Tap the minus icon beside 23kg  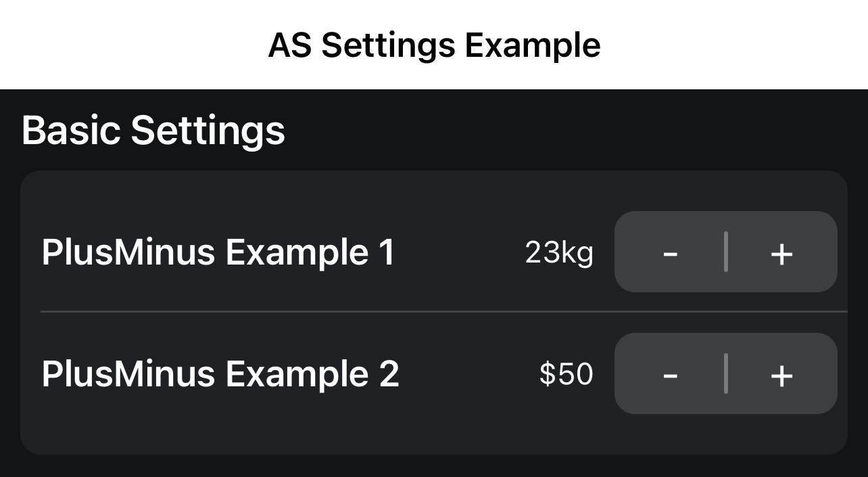tap(670, 252)
